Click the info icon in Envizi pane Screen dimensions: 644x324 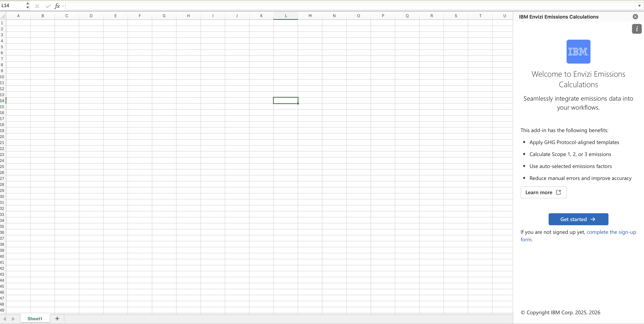[637, 29]
